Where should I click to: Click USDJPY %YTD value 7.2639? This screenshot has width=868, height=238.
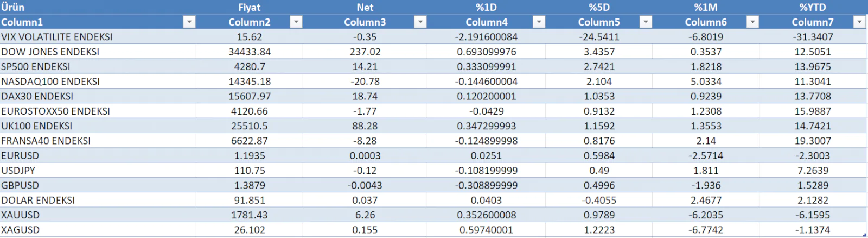813,171
